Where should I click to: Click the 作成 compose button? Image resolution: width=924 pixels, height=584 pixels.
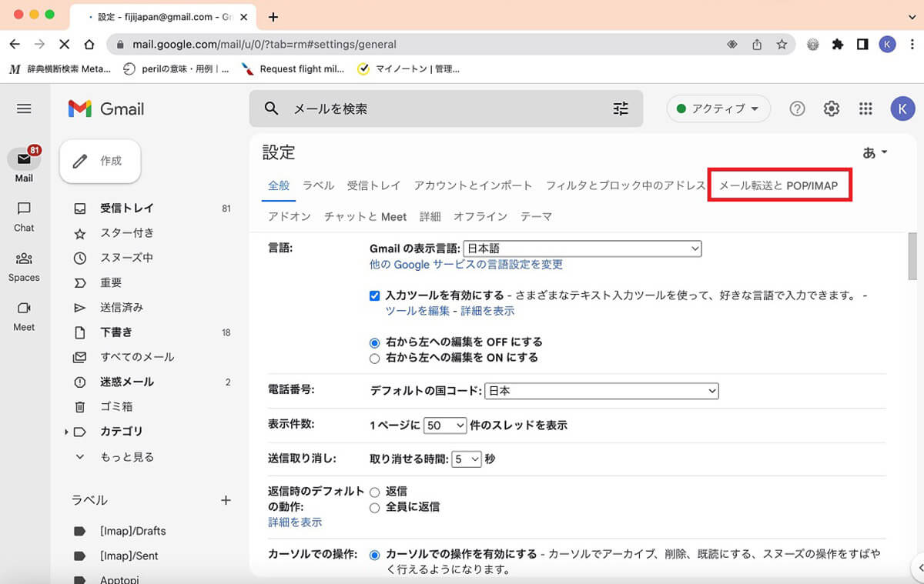[x=100, y=161]
